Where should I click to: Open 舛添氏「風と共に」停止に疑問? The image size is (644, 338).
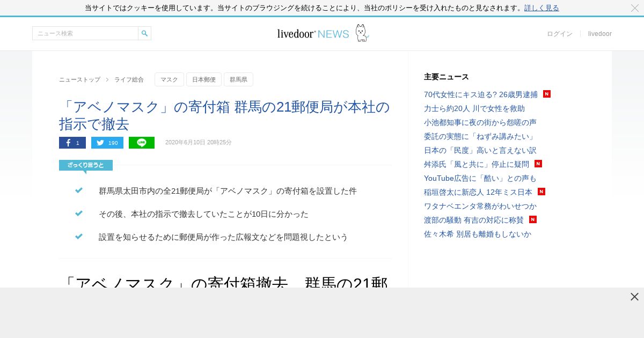477,164
